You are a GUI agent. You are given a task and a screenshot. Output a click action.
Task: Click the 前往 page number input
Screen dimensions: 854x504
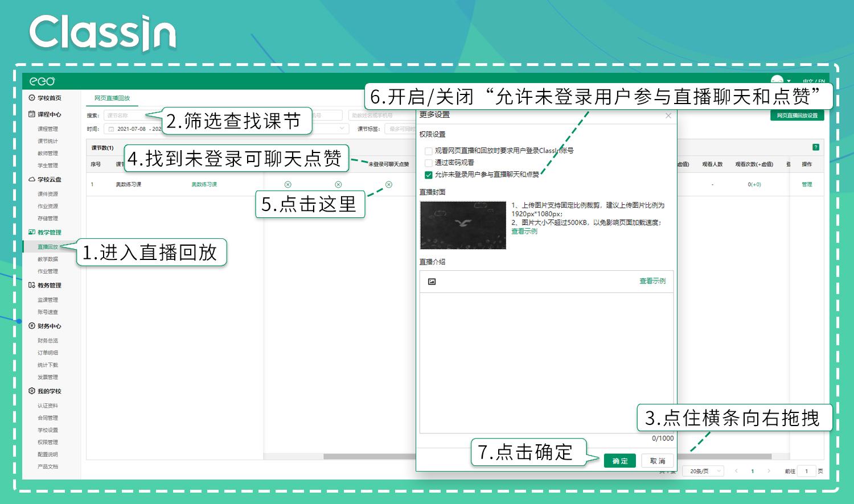point(806,471)
